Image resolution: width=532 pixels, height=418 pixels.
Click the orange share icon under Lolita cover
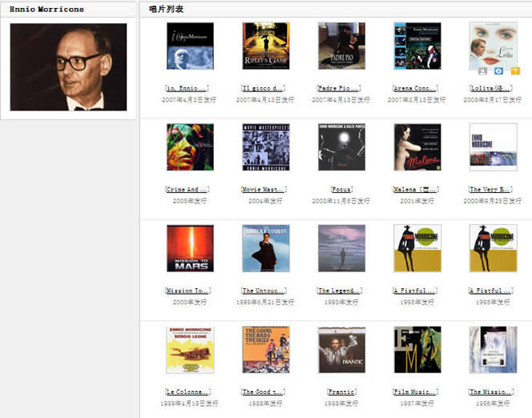[515, 70]
